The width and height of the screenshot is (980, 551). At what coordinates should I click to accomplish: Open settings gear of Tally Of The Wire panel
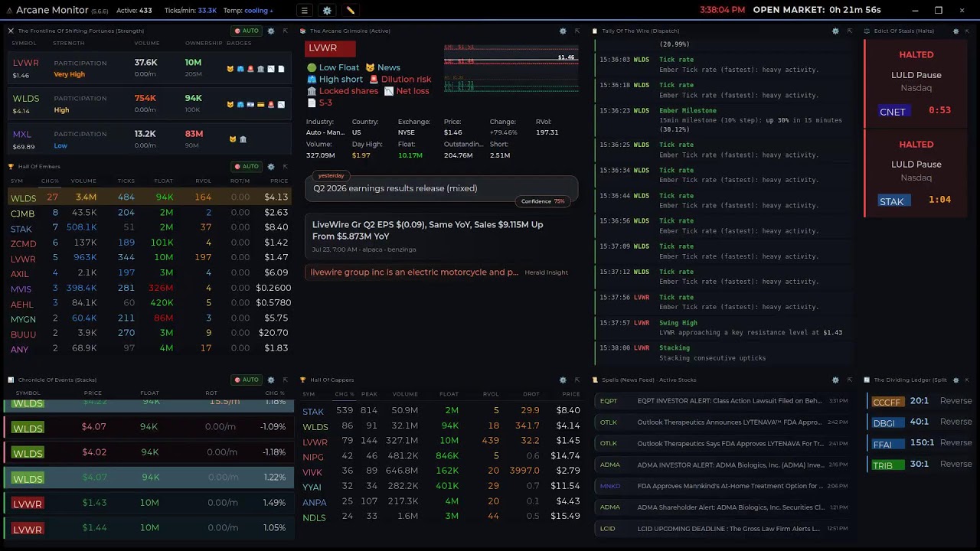point(835,31)
